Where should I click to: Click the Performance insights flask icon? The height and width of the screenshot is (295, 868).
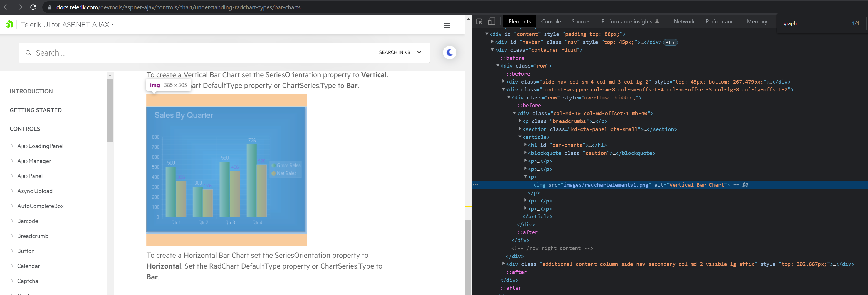[x=657, y=21]
